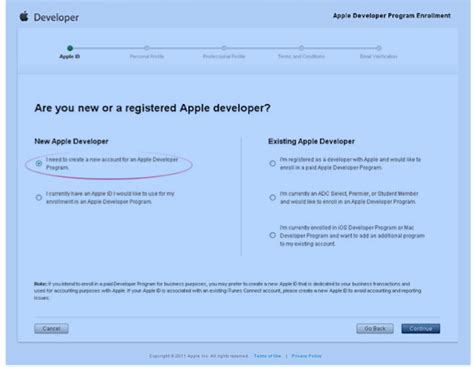Click the Professional Profile progress step

tap(224, 53)
